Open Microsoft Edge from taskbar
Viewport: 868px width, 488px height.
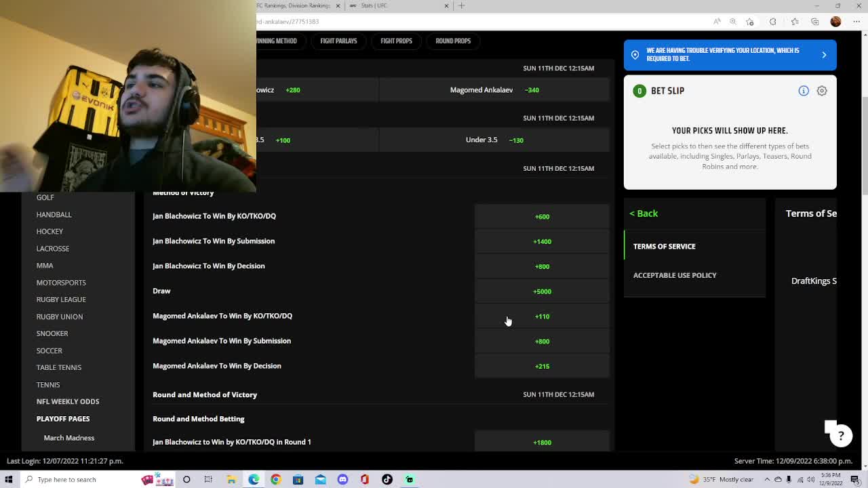254,479
